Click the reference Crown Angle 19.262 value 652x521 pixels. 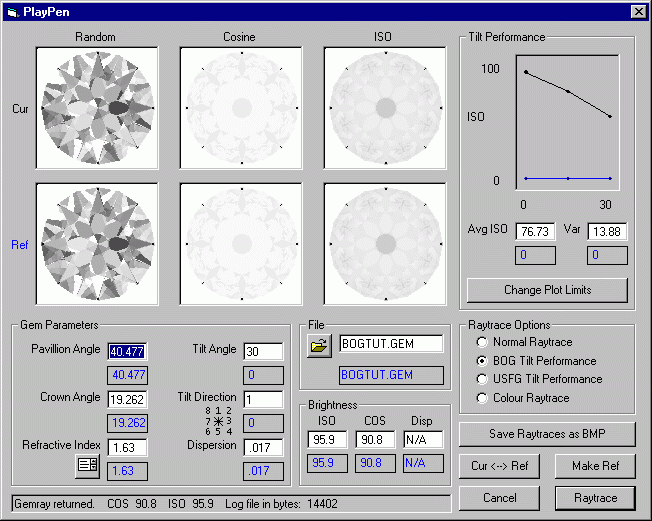[127, 423]
